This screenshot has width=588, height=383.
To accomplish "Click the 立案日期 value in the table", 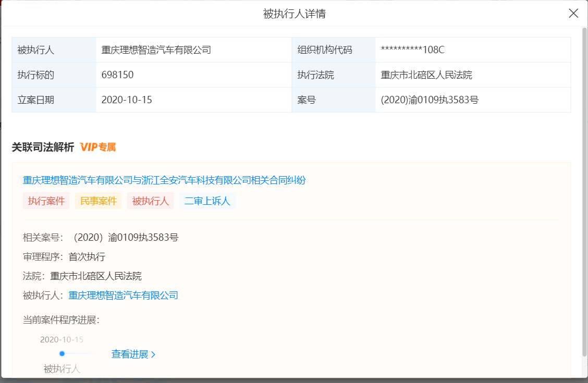I will point(127,100).
